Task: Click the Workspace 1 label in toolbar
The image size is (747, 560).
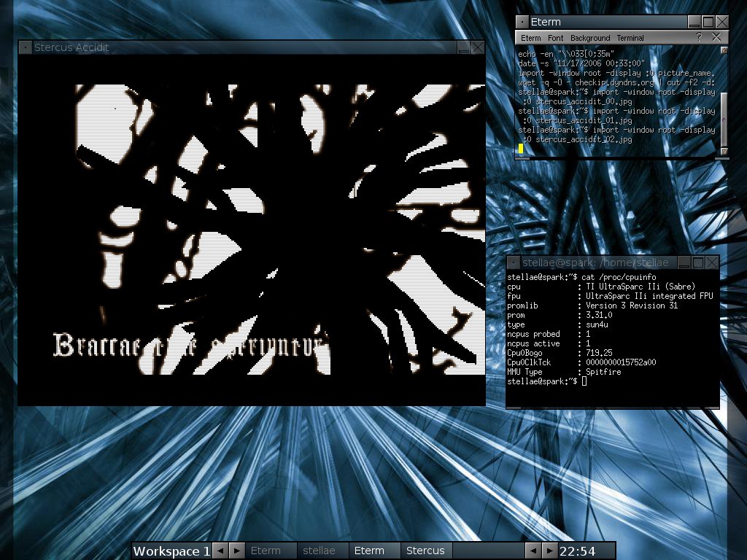Action: point(171,551)
